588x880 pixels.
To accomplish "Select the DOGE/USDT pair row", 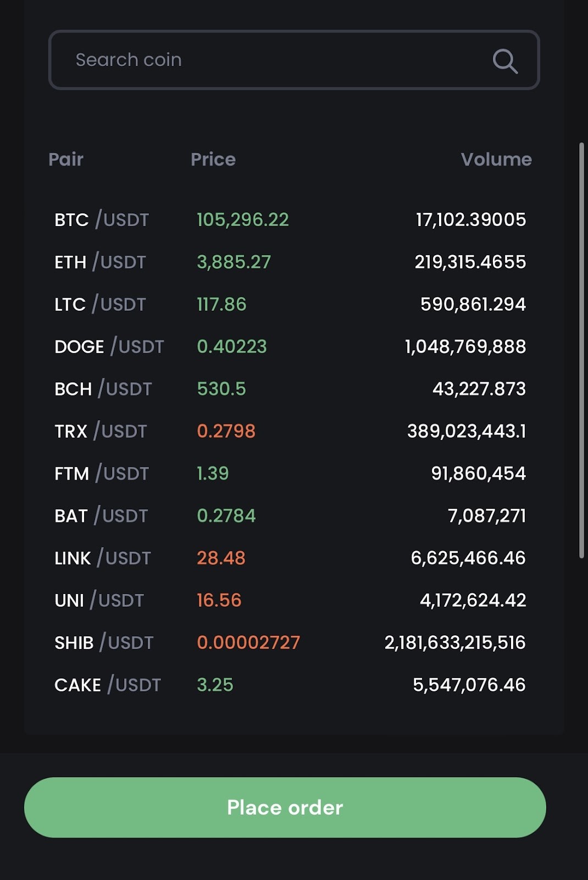I will (109, 347).
